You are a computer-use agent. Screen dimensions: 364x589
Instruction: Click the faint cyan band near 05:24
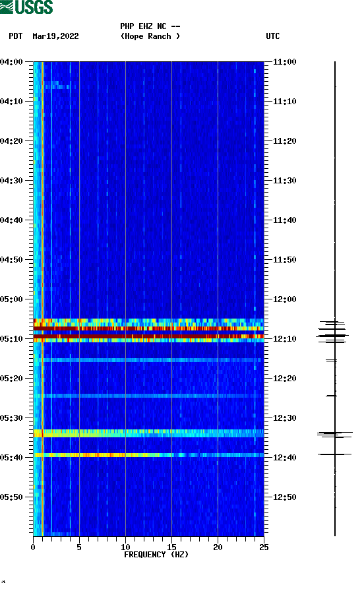point(149,396)
